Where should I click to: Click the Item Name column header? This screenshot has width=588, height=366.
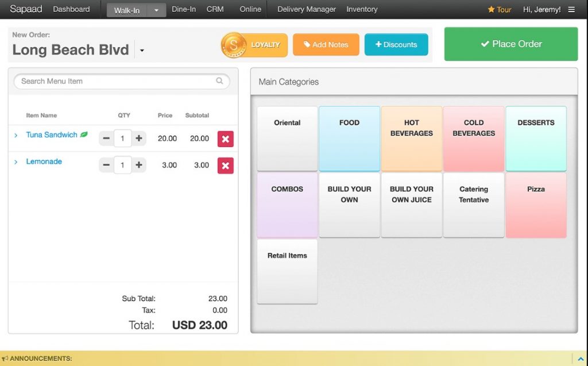pyautogui.click(x=41, y=115)
